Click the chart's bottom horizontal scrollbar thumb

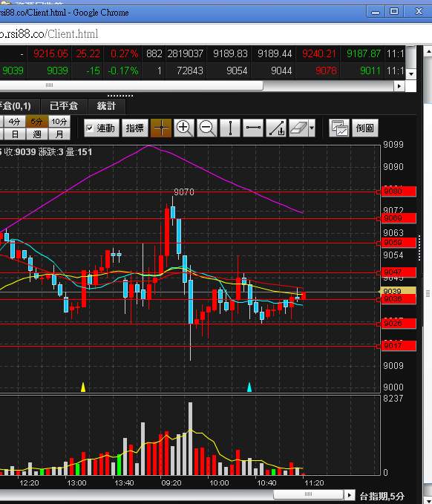(308, 494)
